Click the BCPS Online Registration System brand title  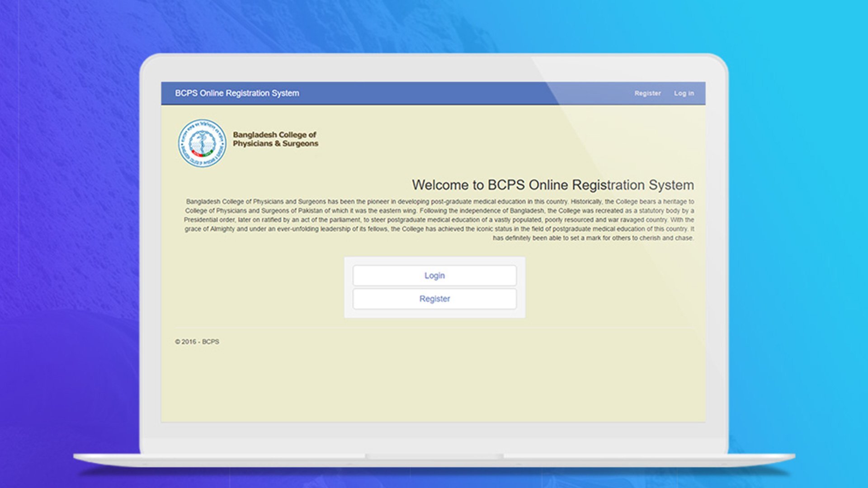coord(237,93)
